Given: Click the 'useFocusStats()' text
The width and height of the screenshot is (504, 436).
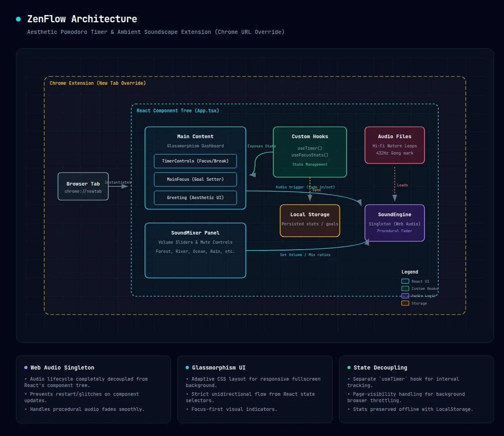Looking at the screenshot, I should 310,155.
